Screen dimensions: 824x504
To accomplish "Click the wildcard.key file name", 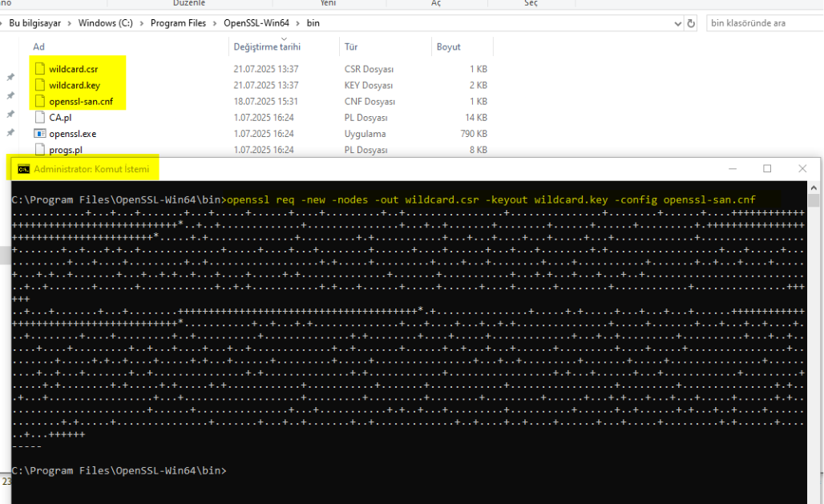I will (75, 85).
